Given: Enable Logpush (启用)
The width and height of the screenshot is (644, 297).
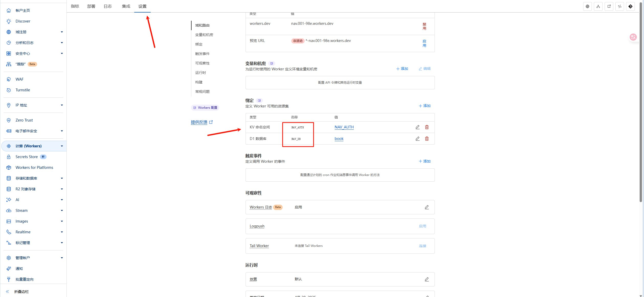Looking at the screenshot, I should click(422, 226).
